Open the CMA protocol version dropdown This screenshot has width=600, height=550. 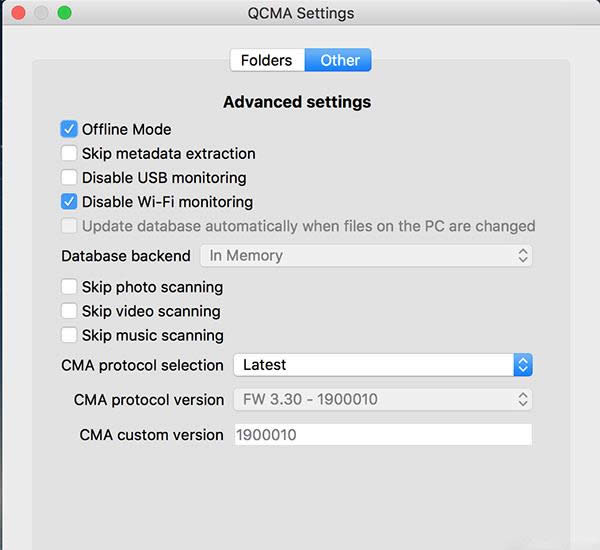point(382,399)
